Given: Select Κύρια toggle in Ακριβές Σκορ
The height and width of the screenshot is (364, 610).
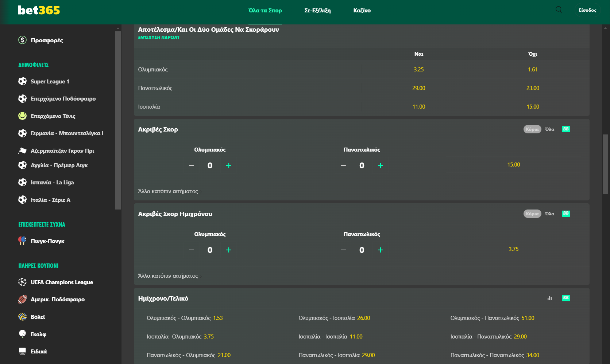Looking at the screenshot, I should click(x=532, y=129).
